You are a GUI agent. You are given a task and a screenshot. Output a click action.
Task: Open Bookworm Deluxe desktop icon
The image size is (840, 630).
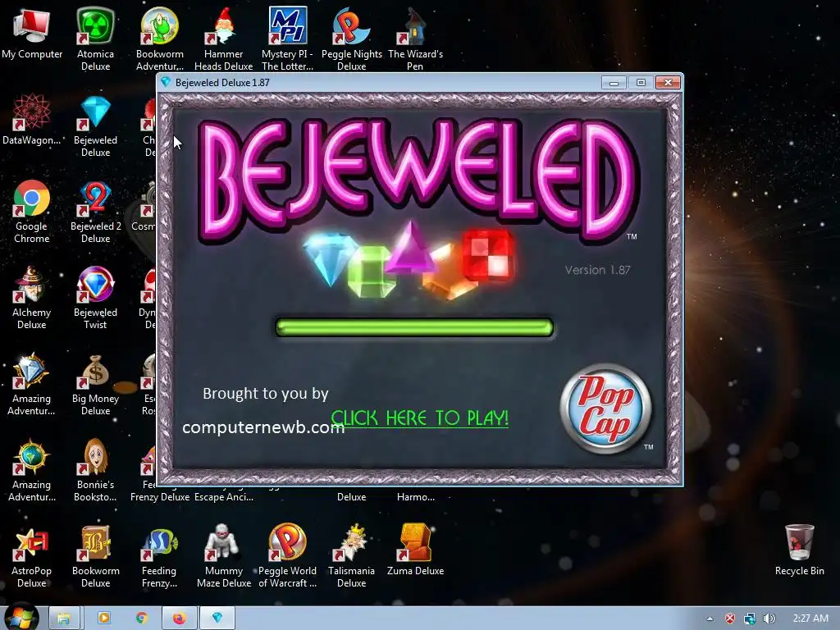coord(95,557)
